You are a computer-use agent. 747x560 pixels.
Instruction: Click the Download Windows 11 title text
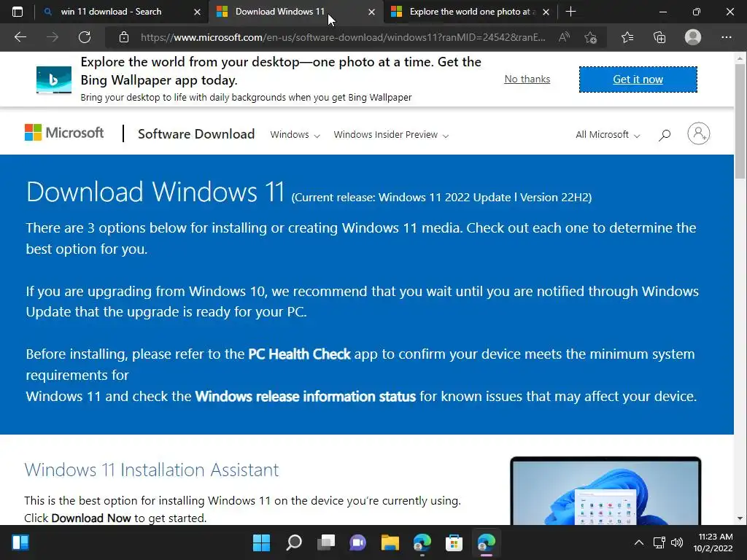tap(155, 192)
